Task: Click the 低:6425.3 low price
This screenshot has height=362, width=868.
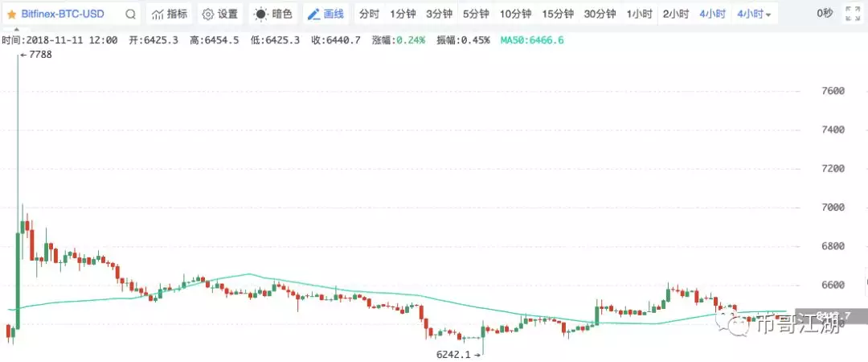Action: [x=275, y=40]
